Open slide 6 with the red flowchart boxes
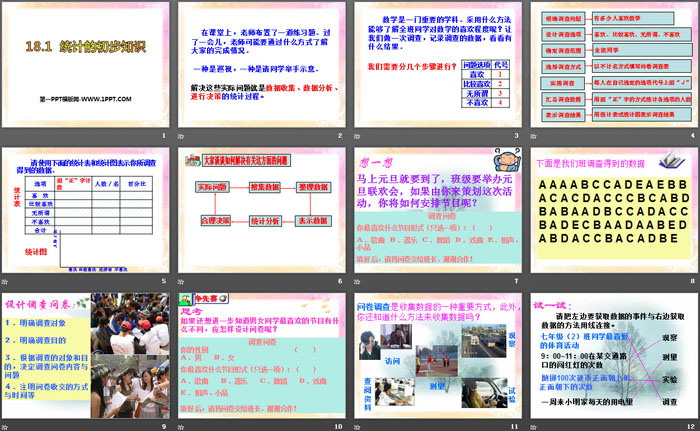The image size is (700, 431). [x=261, y=211]
